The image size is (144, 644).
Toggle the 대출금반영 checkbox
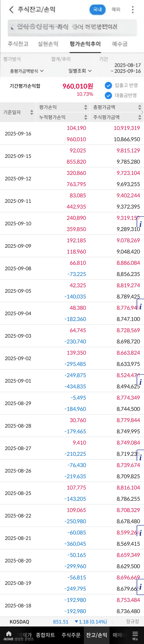click(x=108, y=96)
